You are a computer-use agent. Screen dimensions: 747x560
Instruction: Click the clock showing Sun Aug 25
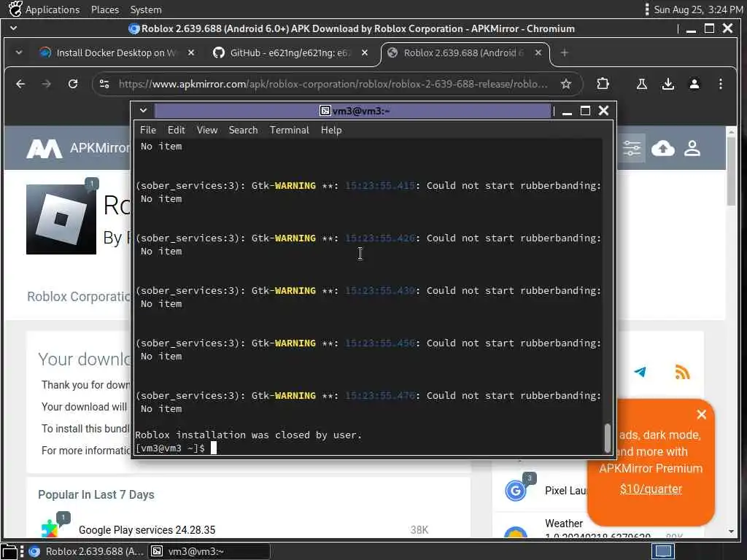pos(698,9)
